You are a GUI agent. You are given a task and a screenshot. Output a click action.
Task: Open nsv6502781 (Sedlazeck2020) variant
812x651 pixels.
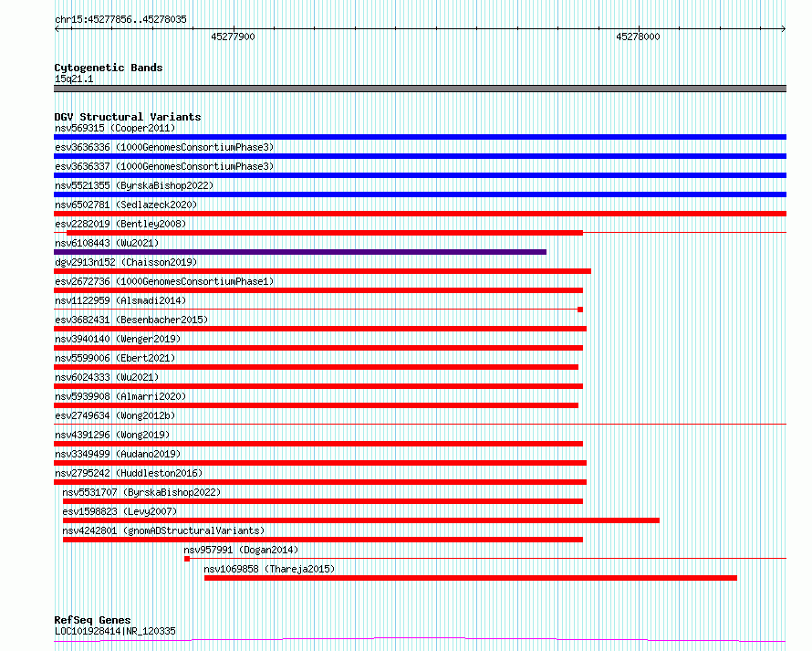click(x=126, y=205)
